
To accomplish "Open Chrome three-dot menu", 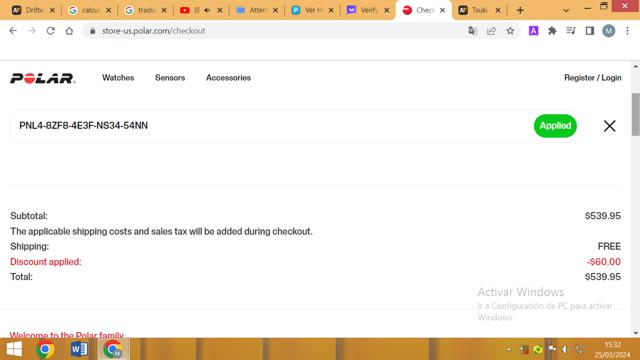I will 627,31.
